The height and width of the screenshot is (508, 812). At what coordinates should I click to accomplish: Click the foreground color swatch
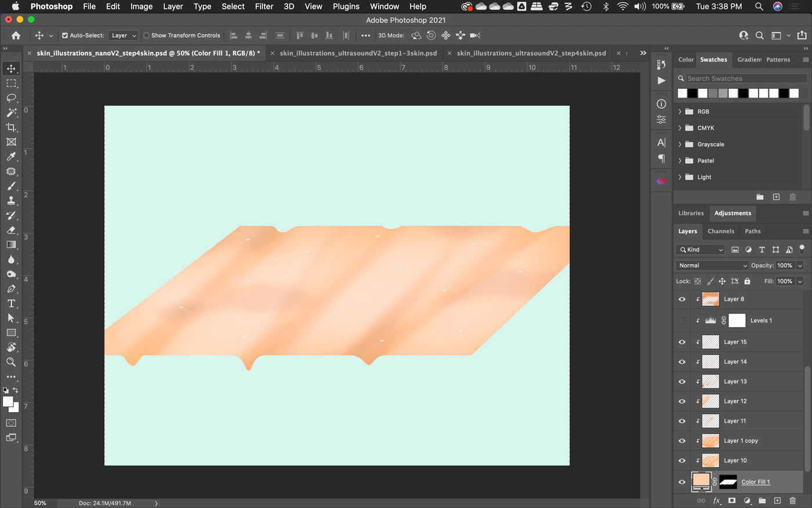[8, 401]
